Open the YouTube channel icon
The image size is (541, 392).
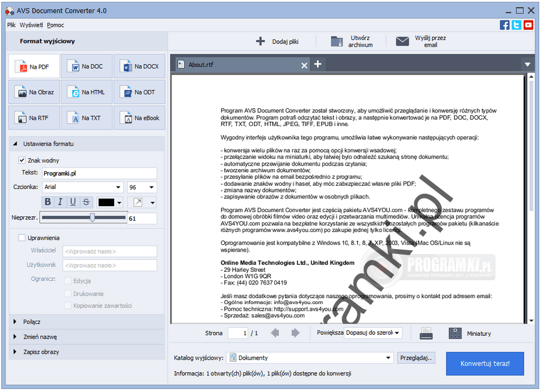tap(528, 25)
